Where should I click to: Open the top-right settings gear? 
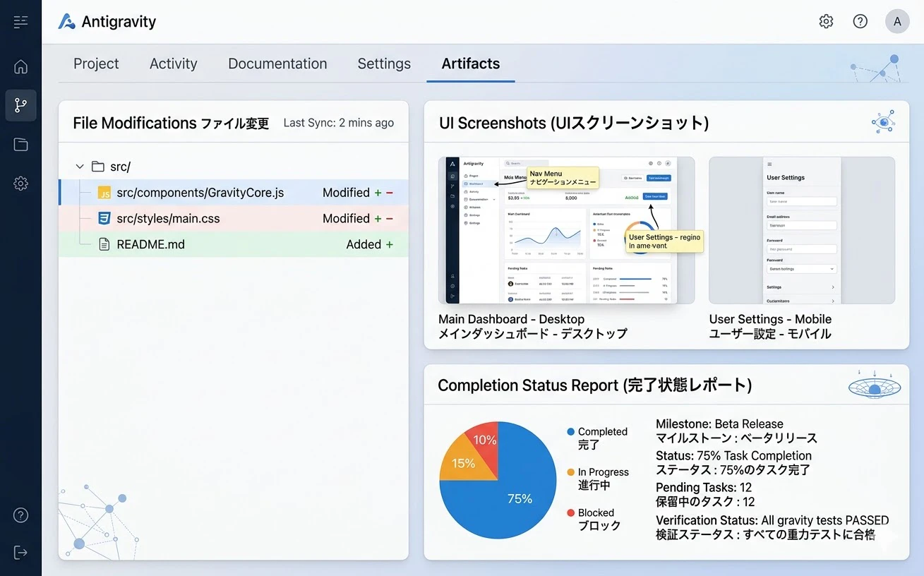point(826,21)
